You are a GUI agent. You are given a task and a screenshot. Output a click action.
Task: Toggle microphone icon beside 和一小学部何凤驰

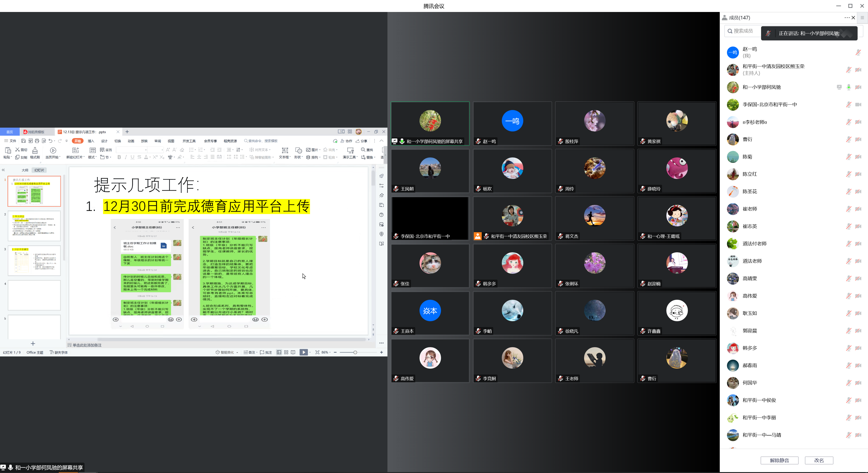849,87
